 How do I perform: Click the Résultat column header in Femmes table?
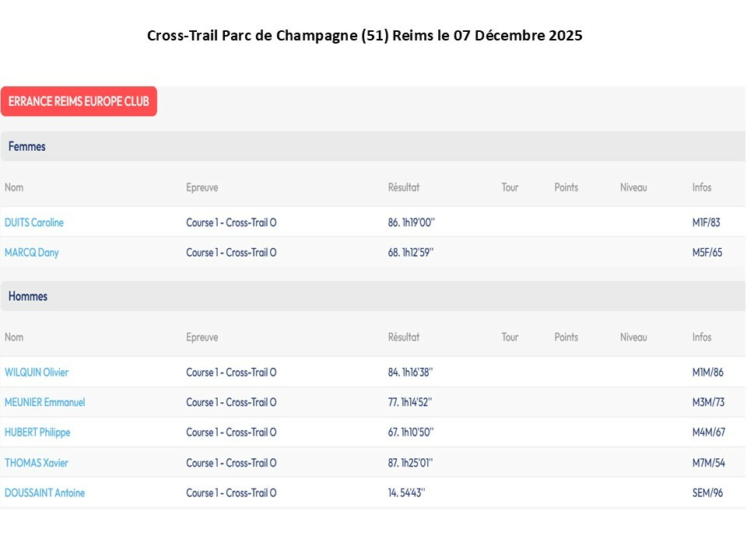[x=404, y=187]
